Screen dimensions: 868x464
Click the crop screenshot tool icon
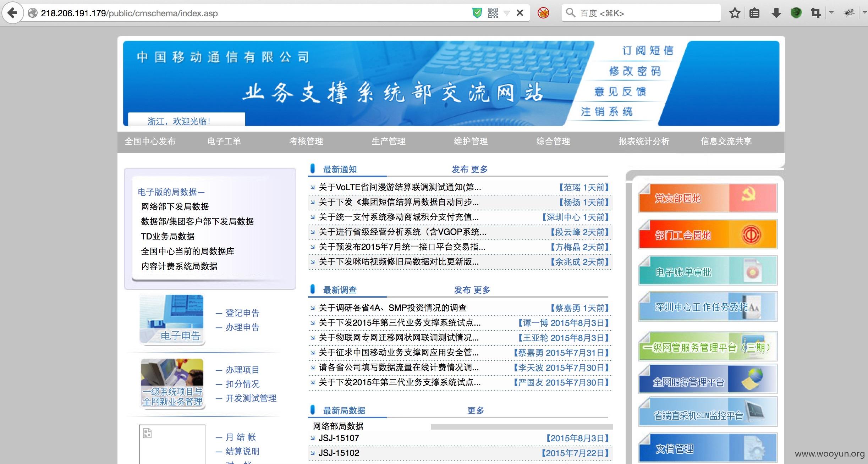click(815, 13)
